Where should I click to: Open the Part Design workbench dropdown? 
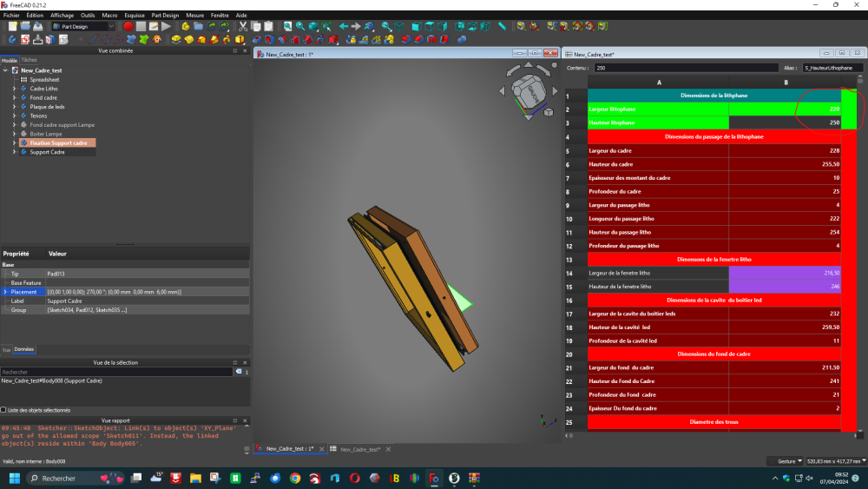pyautogui.click(x=83, y=26)
